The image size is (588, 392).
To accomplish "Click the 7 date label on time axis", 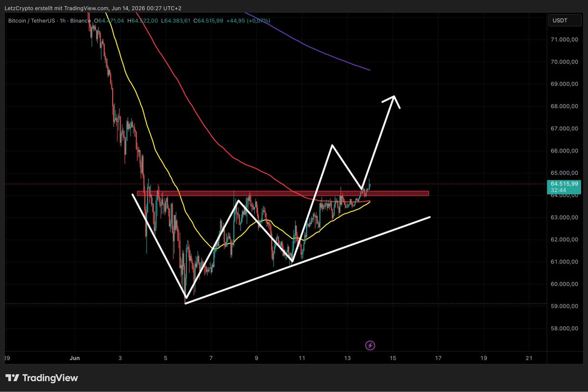I will [x=211, y=359].
